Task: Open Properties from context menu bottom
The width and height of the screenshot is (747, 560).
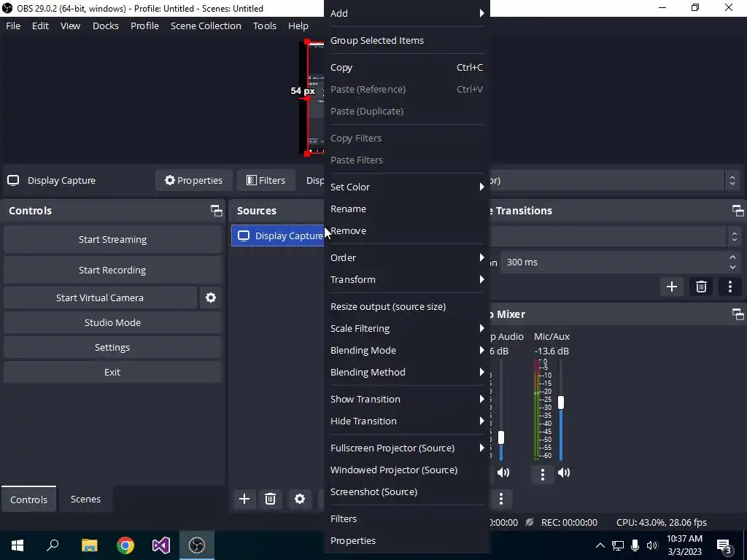Action: [407, 541]
